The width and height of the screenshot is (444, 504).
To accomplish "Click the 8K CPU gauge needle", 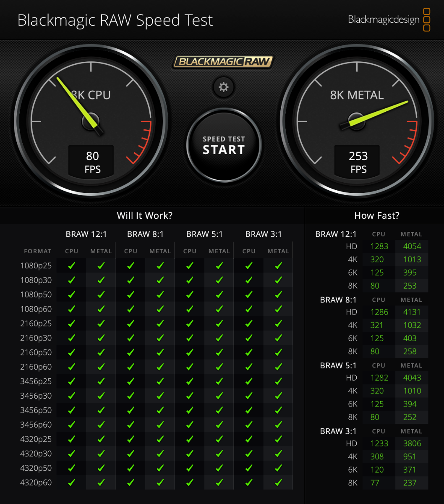I will [x=80, y=106].
